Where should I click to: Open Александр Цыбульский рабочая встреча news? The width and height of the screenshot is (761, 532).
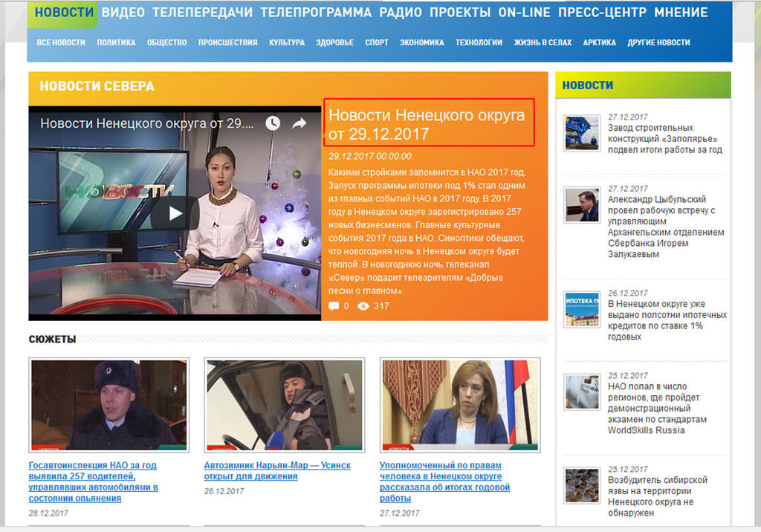click(666, 227)
